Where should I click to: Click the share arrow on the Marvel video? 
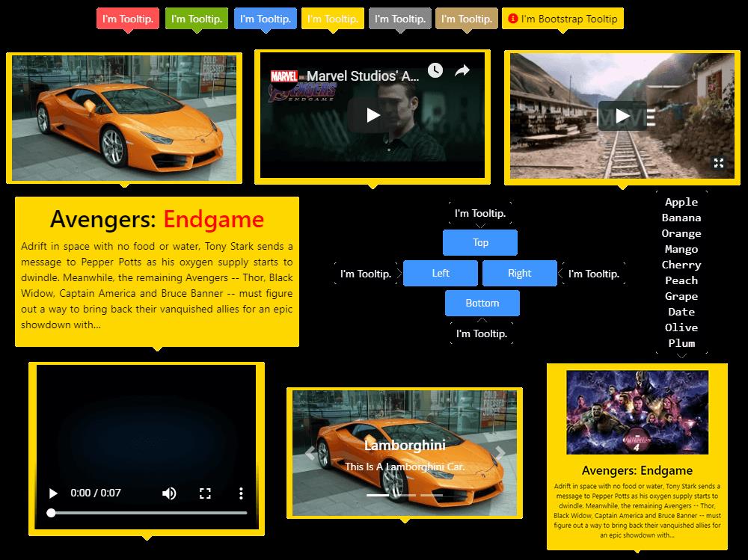tap(462, 71)
